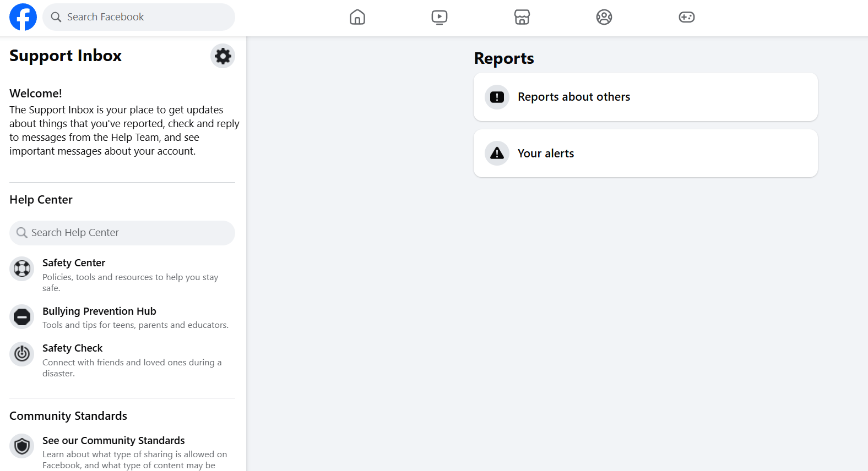Image resolution: width=868 pixels, height=471 pixels.
Task: Click 'Tools and tips for teens' description
Action: pyautogui.click(x=135, y=325)
